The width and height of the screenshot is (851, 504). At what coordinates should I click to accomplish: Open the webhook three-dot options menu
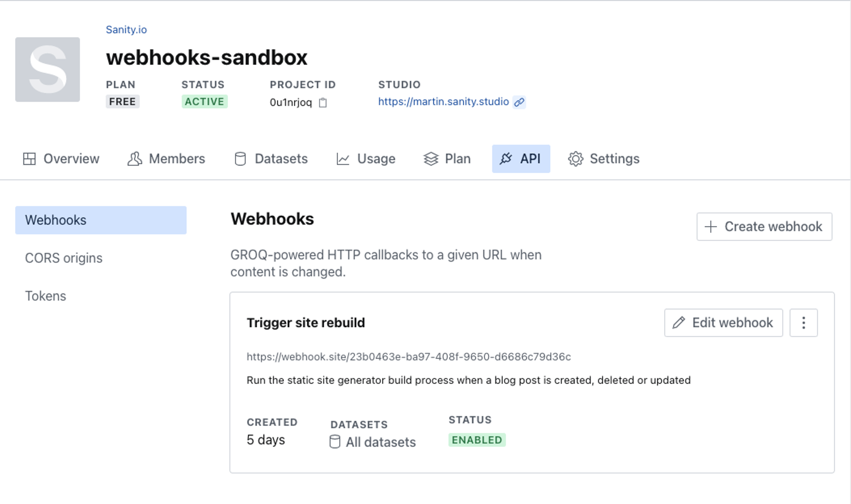coord(803,323)
